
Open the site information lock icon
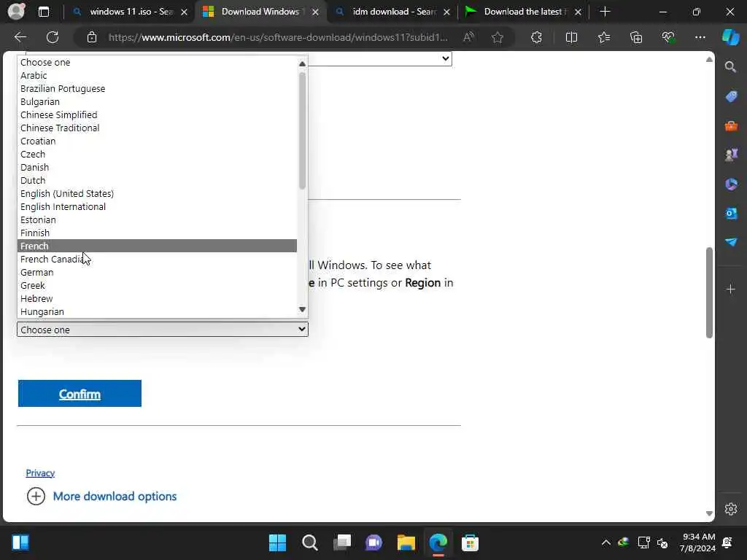click(92, 37)
